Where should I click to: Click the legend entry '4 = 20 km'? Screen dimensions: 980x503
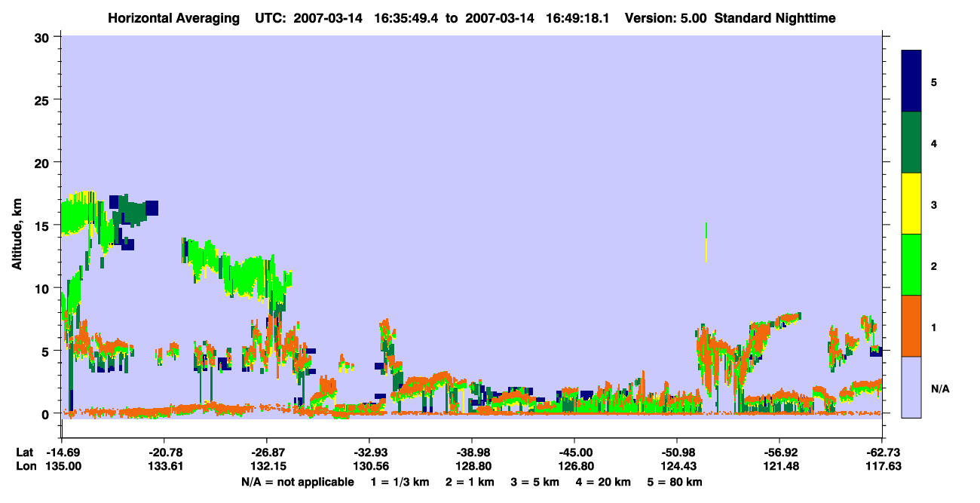(605, 482)
